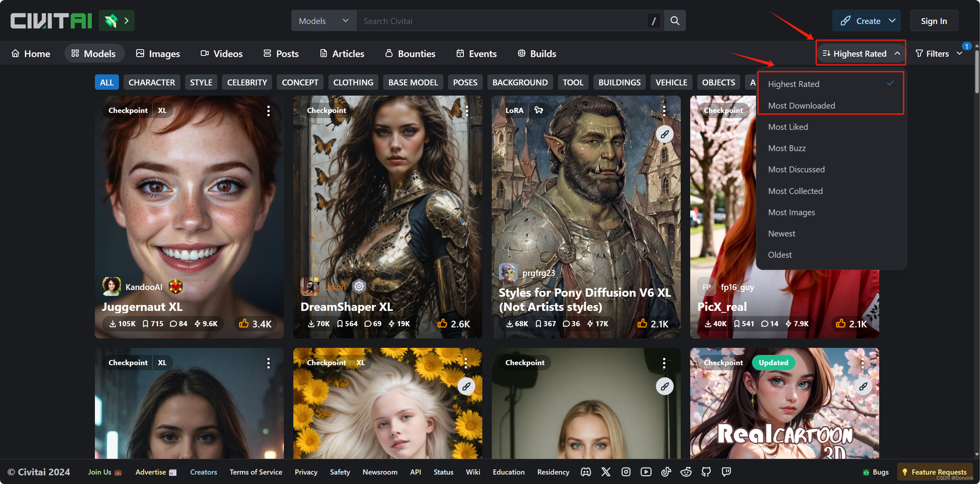Image resolution: width=980 pixels, height=484 pixels.
Task: Click the Feature Requests button
Action: (x=934, y=472)
